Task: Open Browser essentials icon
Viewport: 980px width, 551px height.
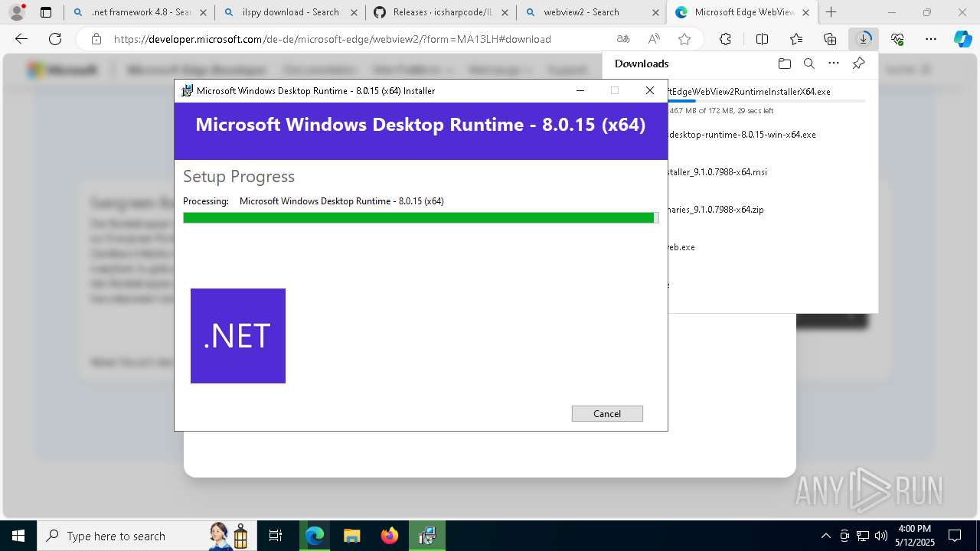Action: click(897, 39)
